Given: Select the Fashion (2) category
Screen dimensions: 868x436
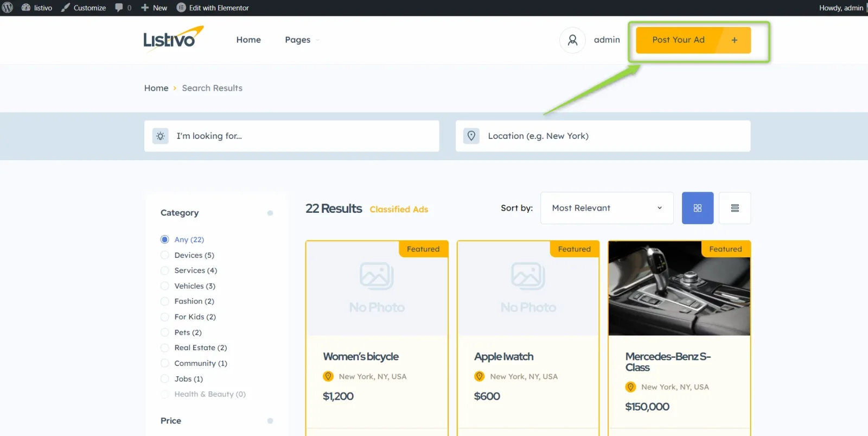Looking at the screenshot, I should click(x=187, y=301).
